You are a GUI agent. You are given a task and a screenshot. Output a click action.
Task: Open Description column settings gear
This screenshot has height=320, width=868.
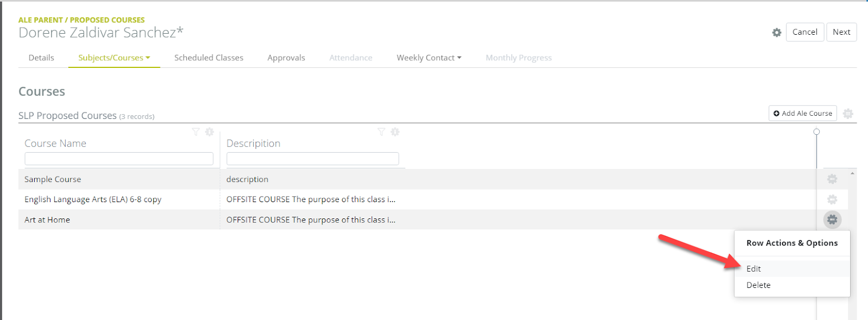(x=395, y=132)
